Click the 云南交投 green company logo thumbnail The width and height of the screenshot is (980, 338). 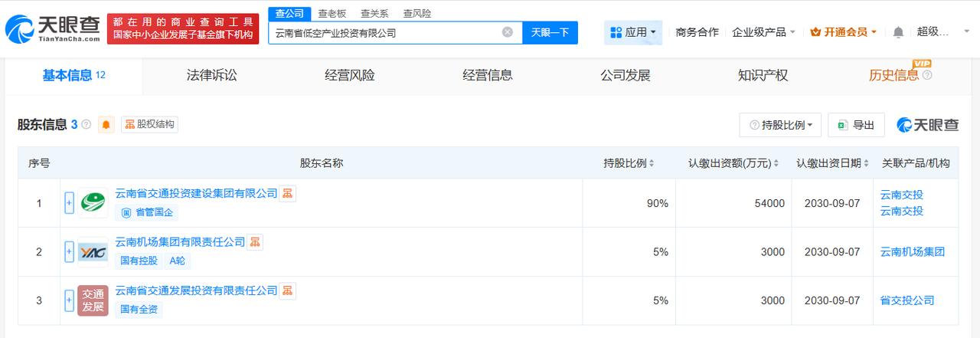93,203
